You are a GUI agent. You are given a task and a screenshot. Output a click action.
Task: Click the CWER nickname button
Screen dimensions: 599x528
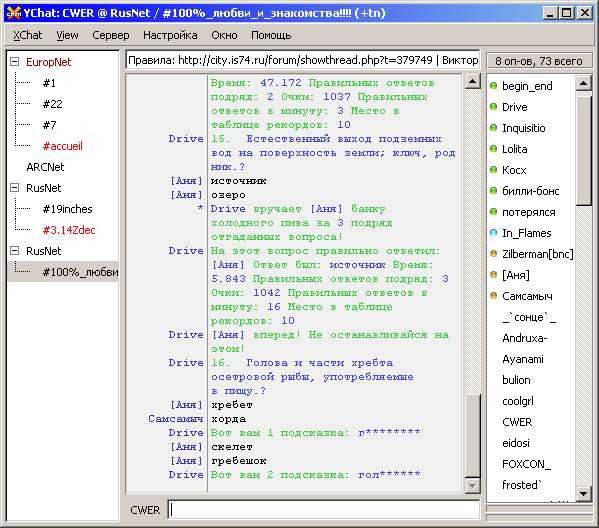click(145, 510)
